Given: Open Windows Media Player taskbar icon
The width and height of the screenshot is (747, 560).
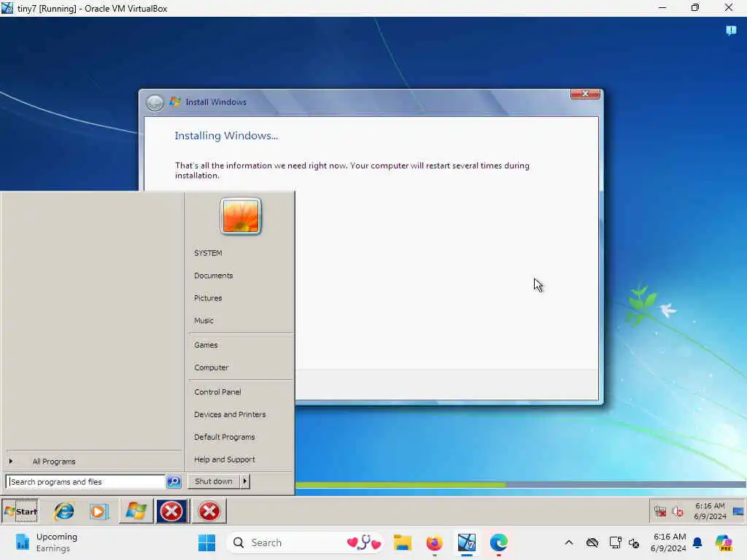Looking at the screenshot, I should tap(98, 511).
